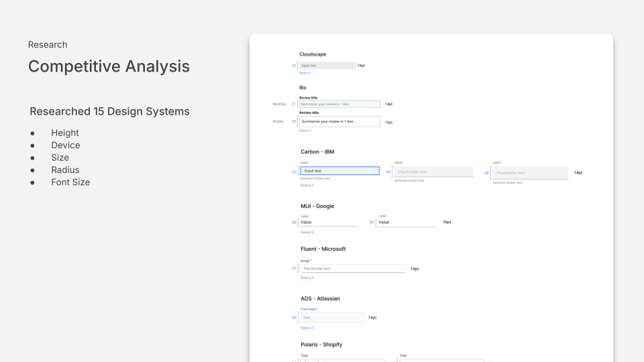This screenshot has height=362, width=644.
Task: Click the Rio Mobile review title field
Action: tap(339, 121)
